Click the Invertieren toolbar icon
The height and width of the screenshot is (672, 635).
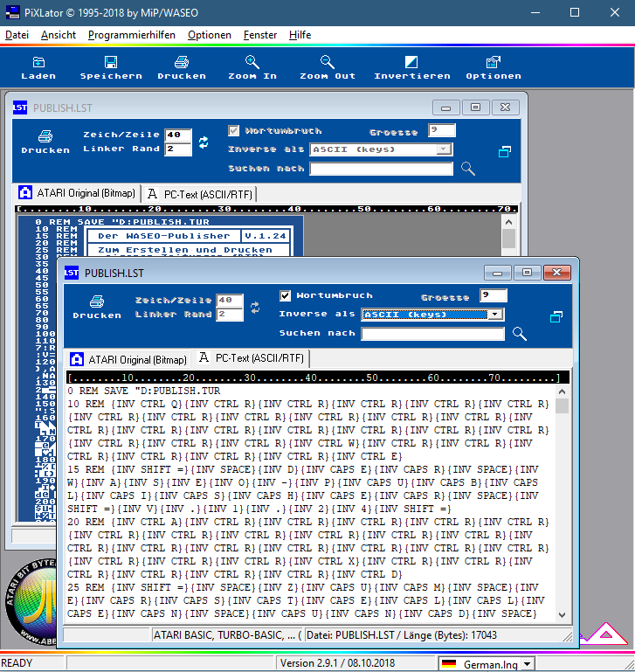tap(412, 62)
